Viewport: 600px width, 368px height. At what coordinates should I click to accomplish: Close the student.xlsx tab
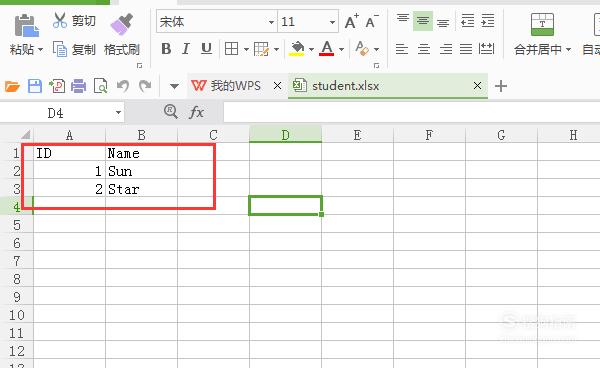[477, 86]
